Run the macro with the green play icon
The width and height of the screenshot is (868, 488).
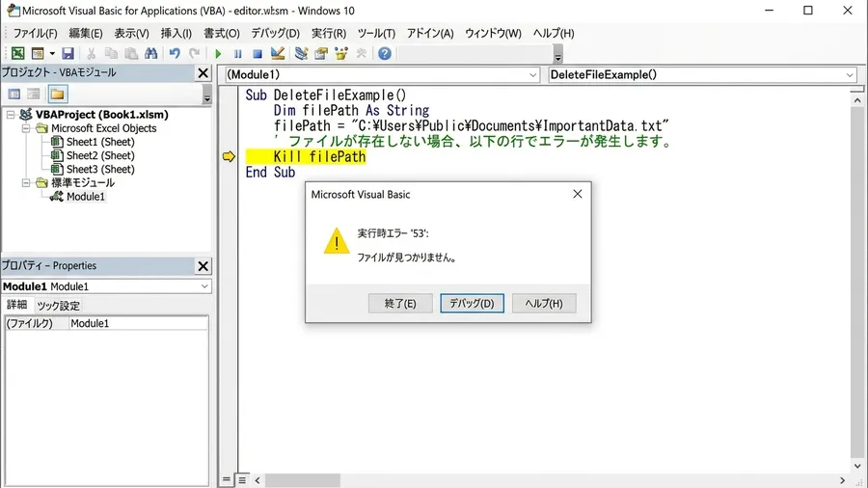point(218,54)
